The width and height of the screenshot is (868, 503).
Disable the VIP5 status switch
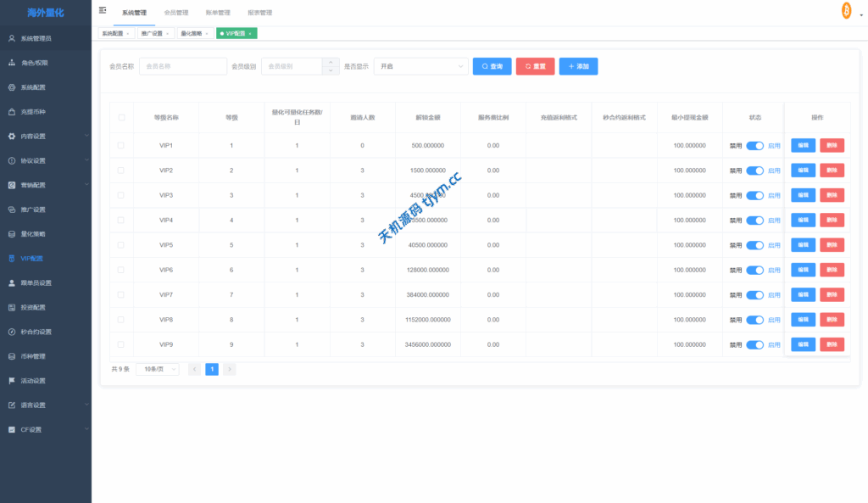tap(754, 245)
